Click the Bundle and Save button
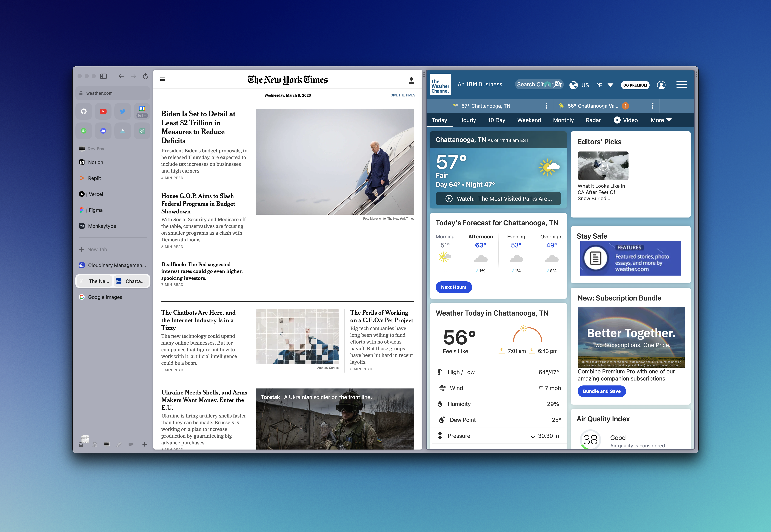771x532 pixels. coord(602,391)
